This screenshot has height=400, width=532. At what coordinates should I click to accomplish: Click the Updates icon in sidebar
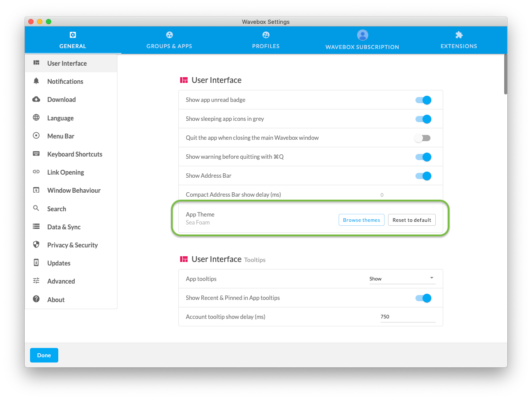(x=37, y=263)
